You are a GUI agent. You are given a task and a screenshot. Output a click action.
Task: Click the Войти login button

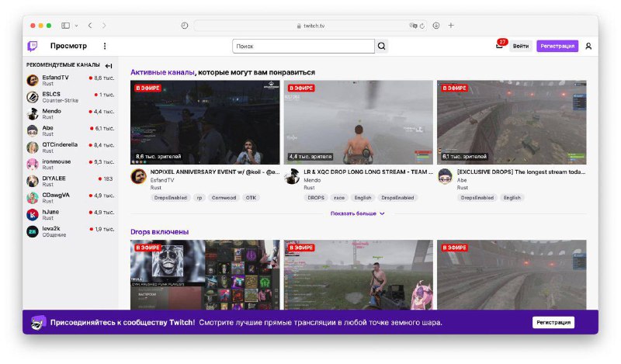click(521, 47)
